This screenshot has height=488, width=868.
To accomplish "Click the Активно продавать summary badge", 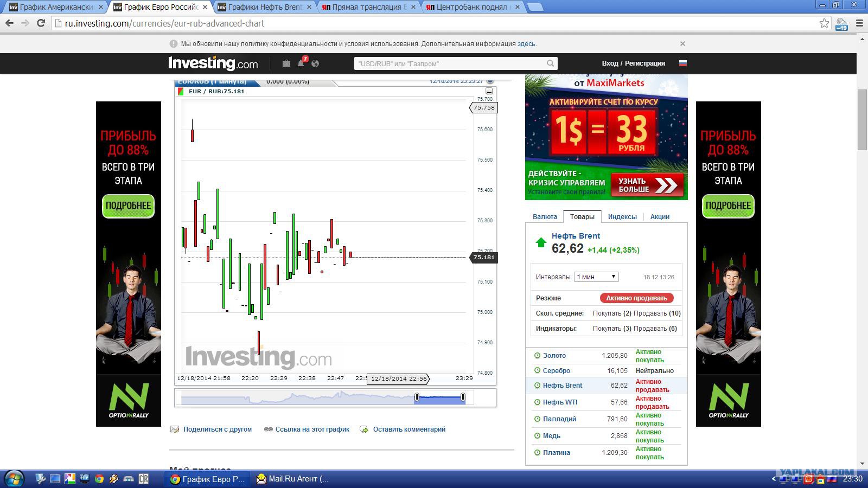I will click(636, 298).
